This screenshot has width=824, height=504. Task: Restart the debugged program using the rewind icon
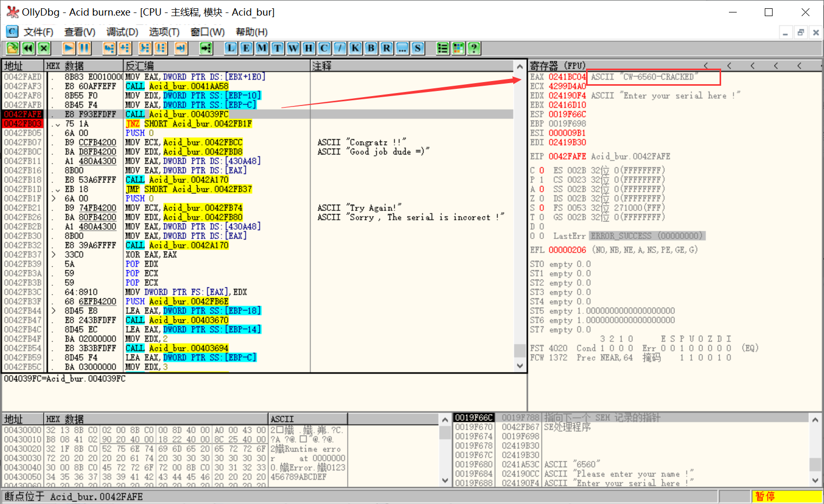tap(28, 48)
